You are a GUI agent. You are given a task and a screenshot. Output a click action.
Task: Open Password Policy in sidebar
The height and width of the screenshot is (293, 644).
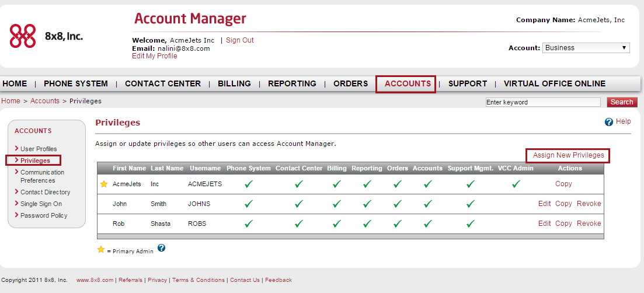pyautogui.click(x=44, y=215)
